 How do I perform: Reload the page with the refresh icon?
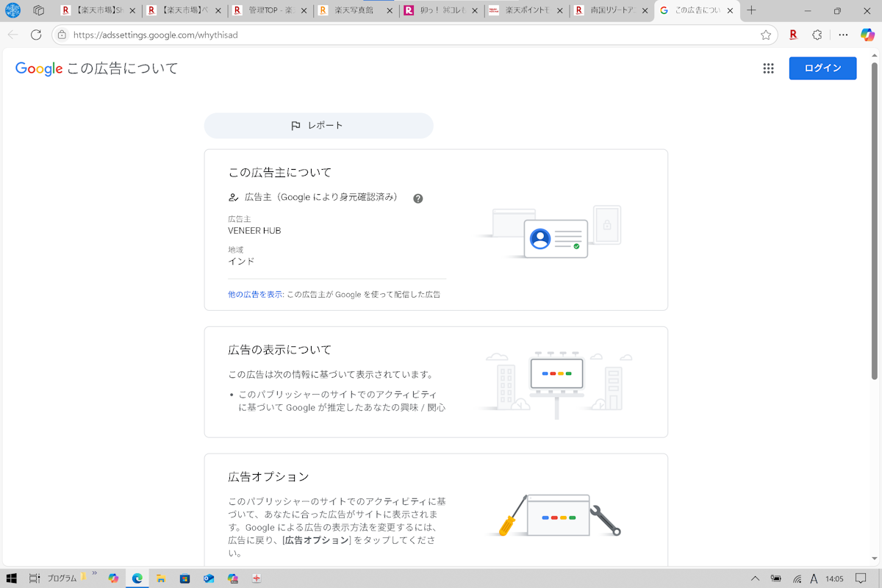36,35
